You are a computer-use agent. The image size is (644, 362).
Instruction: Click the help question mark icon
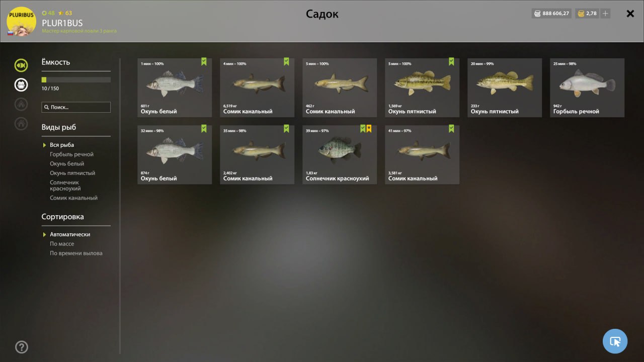pos(22,347)
